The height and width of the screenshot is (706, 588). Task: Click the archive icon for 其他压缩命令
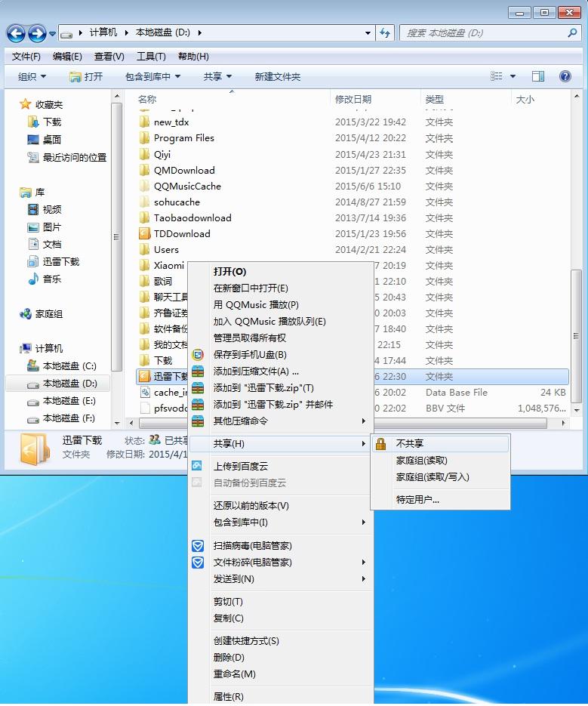tap(198, 421)
